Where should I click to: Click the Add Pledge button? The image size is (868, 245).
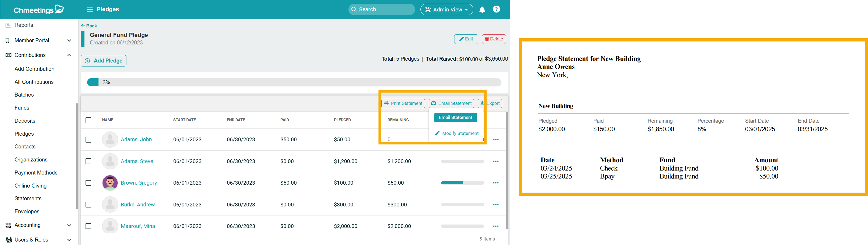103,61
